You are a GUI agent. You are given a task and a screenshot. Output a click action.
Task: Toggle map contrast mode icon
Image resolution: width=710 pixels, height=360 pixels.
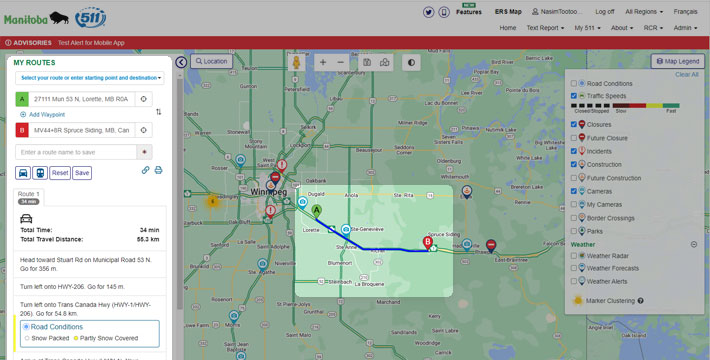tap(411, 62)
